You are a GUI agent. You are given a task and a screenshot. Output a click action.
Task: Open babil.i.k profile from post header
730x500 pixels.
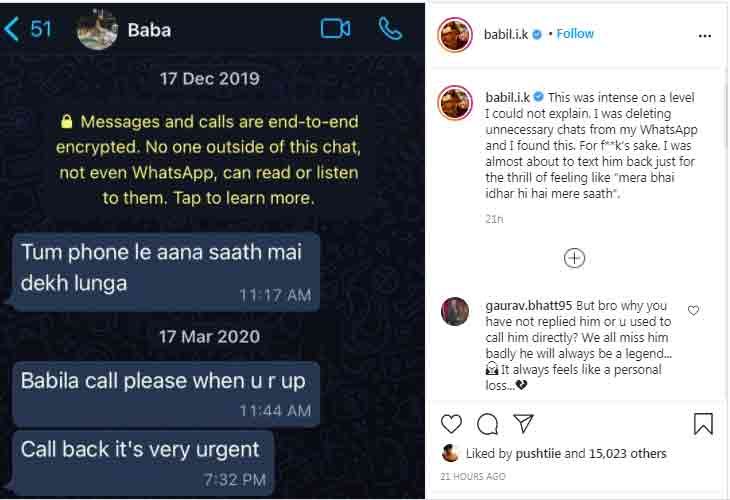point(506,34)
